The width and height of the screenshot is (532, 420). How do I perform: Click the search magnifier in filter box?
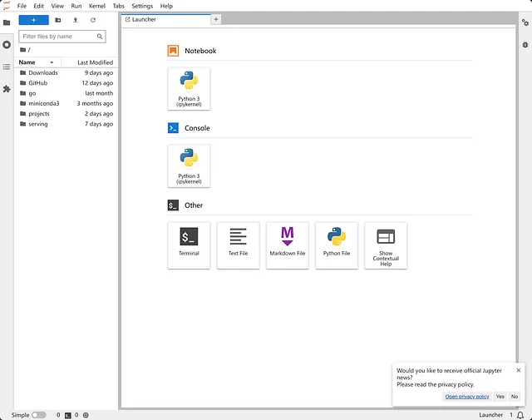(100, 37)
